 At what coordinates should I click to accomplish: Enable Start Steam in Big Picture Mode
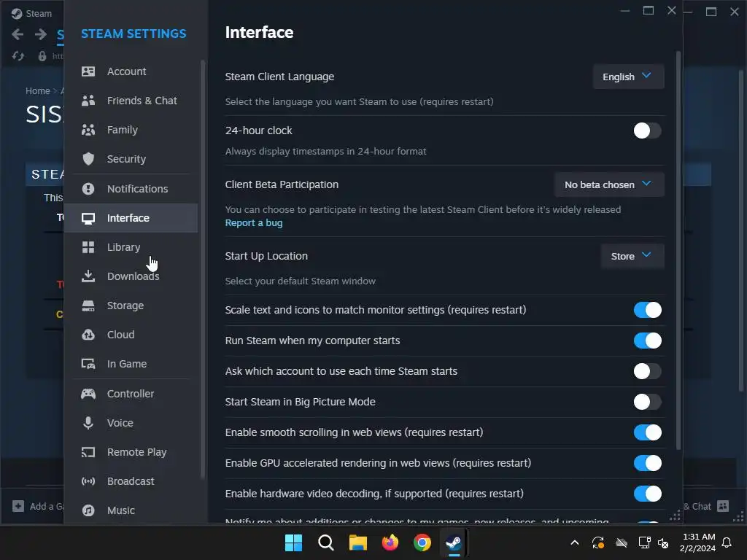[x=647, y=402]
